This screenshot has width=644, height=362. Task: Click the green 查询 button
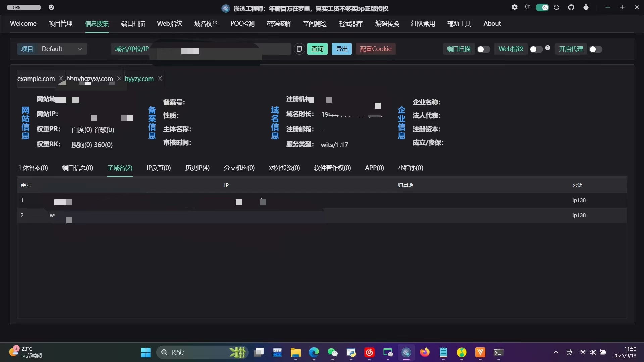click(x=317, y=49)
